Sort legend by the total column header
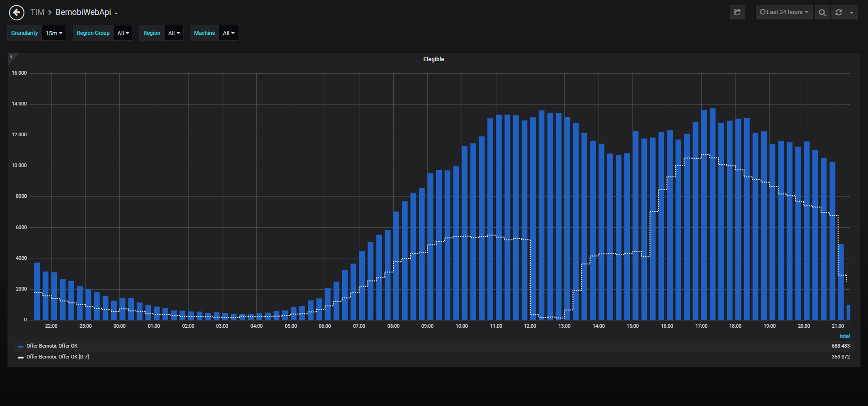The width and height of the screenshot is (868, 406). pos(844,336)
